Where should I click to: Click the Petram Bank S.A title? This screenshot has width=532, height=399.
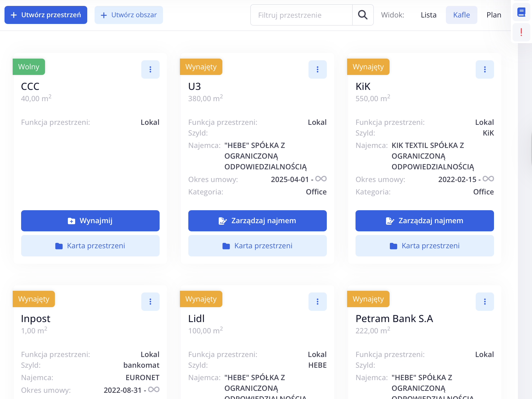point(394,318)
